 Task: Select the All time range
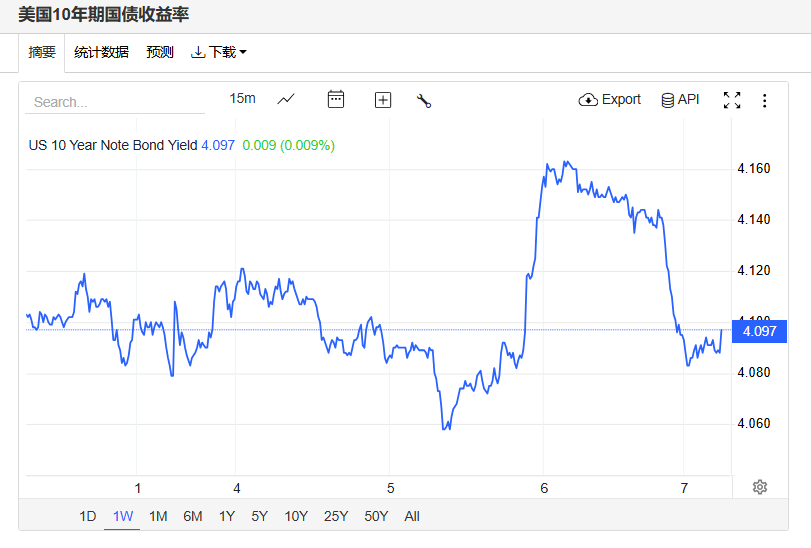coord(412,516)
